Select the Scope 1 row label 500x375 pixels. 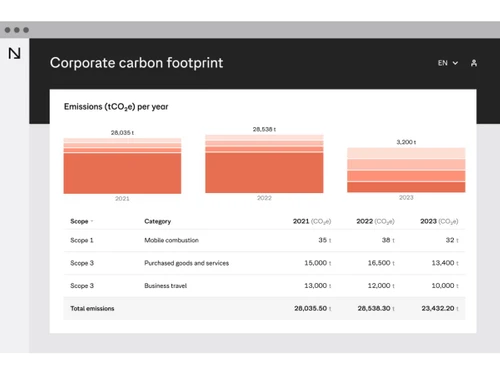tap(82, 240)
